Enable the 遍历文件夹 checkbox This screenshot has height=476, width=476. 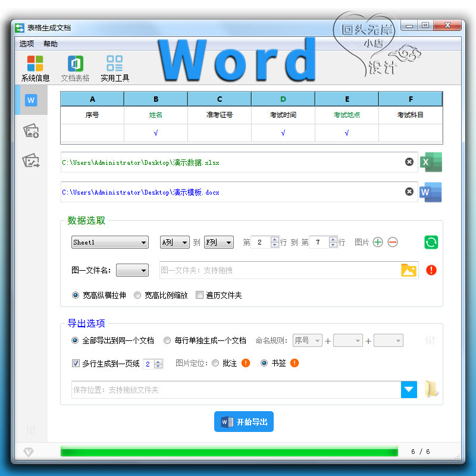(x=199, y=295)
